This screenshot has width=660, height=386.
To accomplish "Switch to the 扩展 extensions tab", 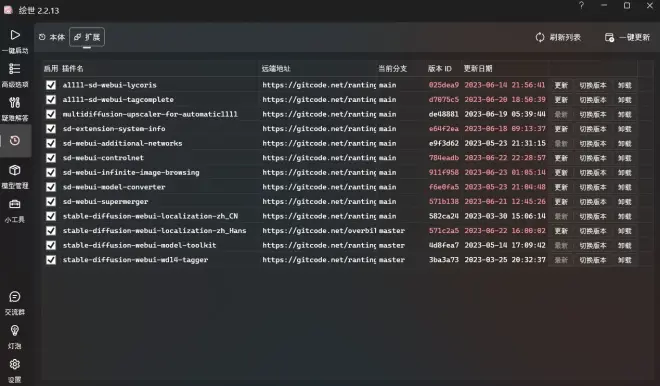I will pyautogui.click(x=87, y=37).
